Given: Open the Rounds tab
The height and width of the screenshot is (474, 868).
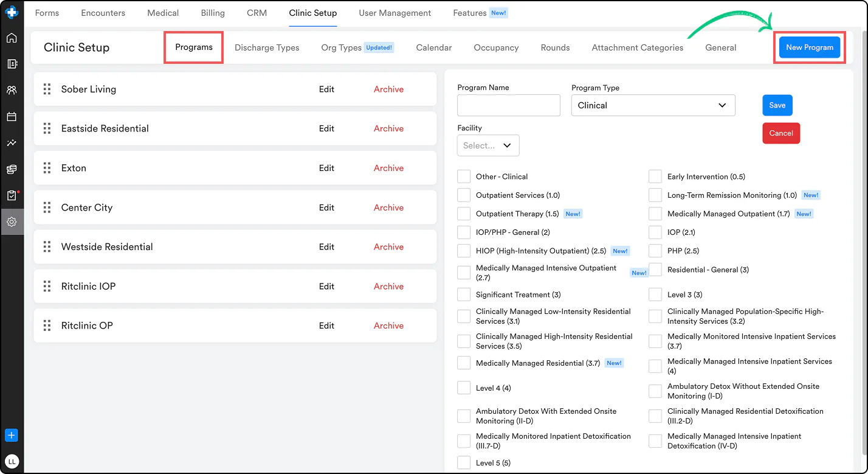Looking at the screenshot, I should (556, 47).
